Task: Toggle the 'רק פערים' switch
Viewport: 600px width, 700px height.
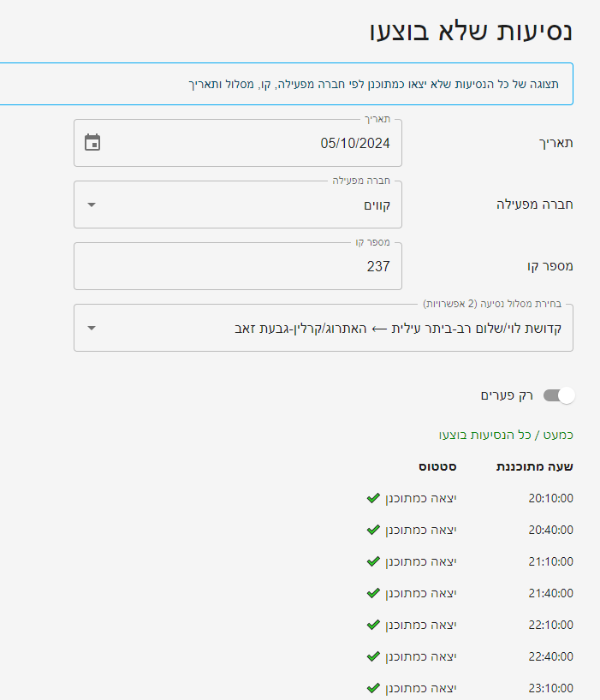Action: (559, 395)
